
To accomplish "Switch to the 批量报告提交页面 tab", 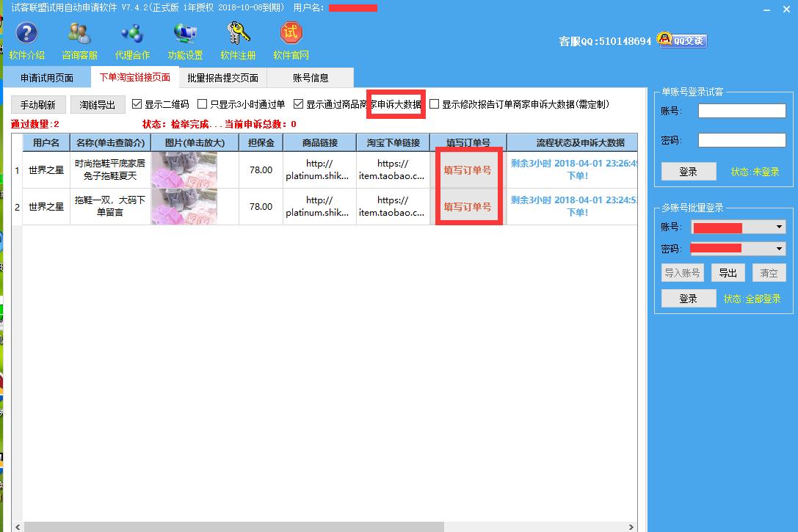I will [222, 77].
